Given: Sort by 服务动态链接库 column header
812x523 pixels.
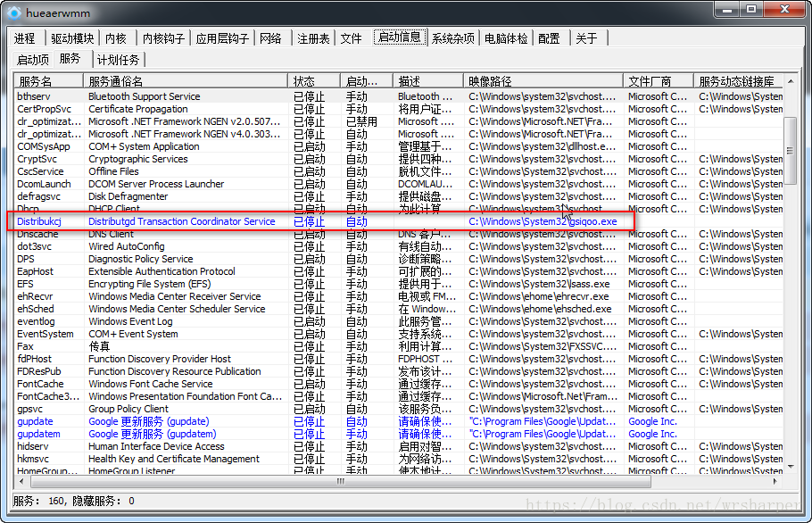Looking at the screenshot, I should pos(738,81).
